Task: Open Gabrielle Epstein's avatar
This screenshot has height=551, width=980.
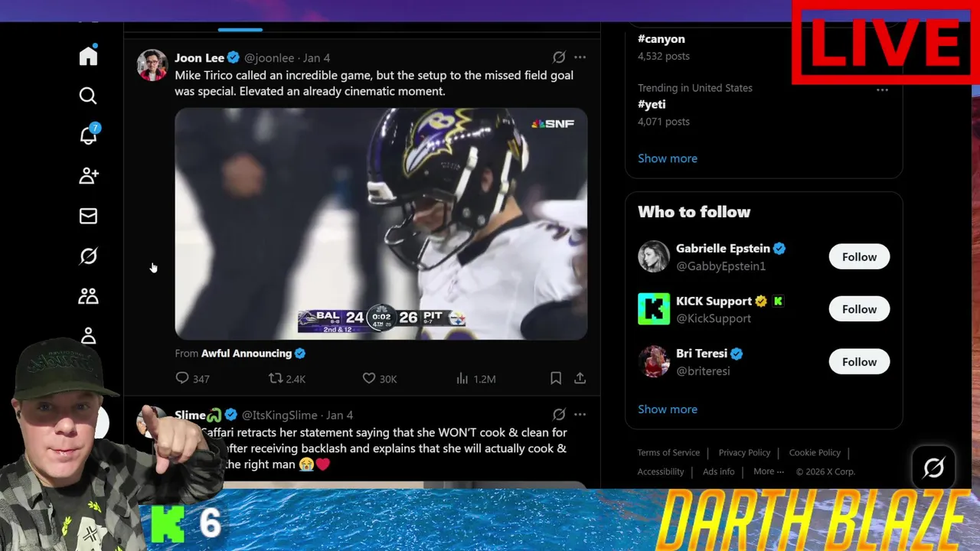Action: pos(654,256)
